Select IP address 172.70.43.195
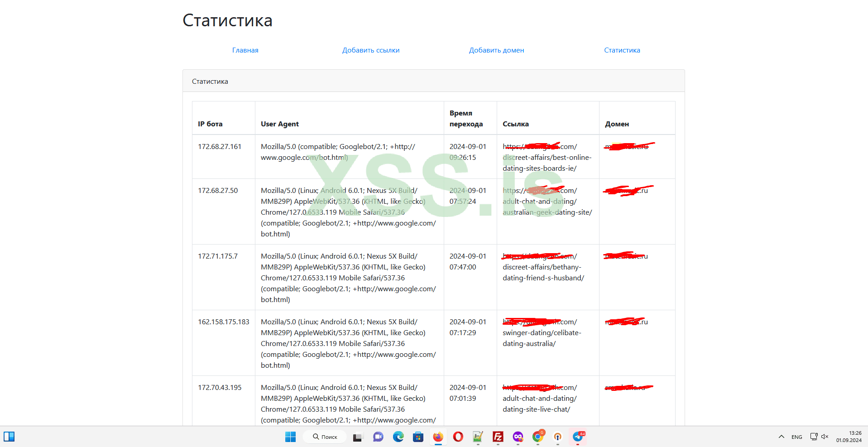 [x=220, y=388]
